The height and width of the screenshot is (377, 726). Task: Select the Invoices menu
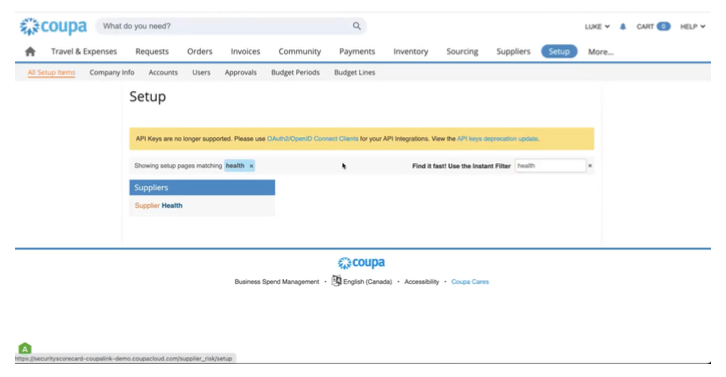245,51
